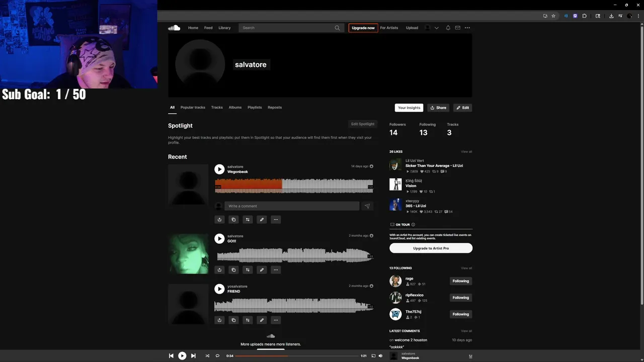Click Upgrade to Artist Pro
Image resolution: width=644 pixels, height=362 pixels.
[431, 248]
